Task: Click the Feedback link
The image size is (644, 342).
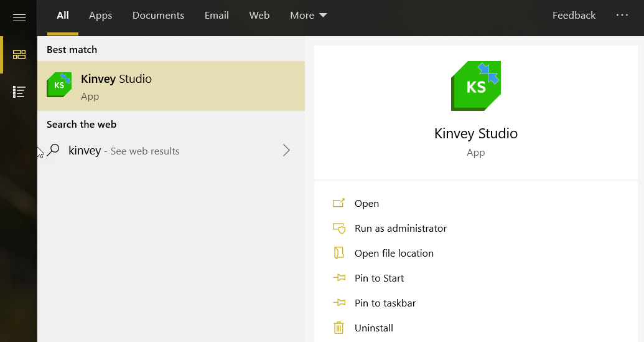Action: point(574,16)
